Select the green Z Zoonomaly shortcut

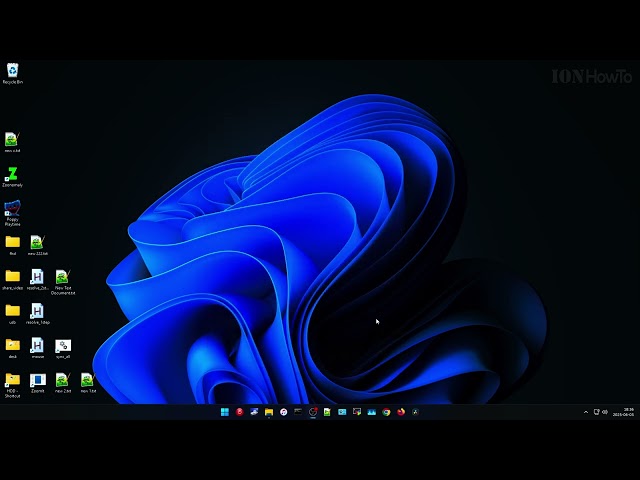pos(12,177)
